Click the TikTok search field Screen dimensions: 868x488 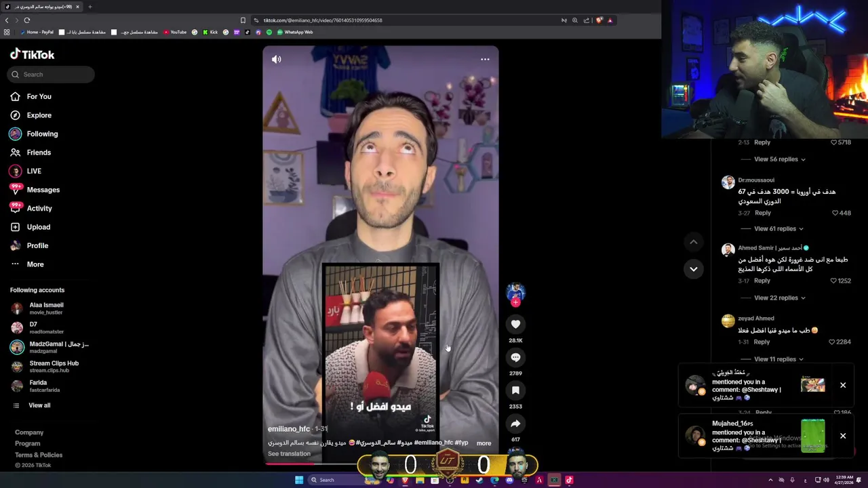[x=51, y=75]
